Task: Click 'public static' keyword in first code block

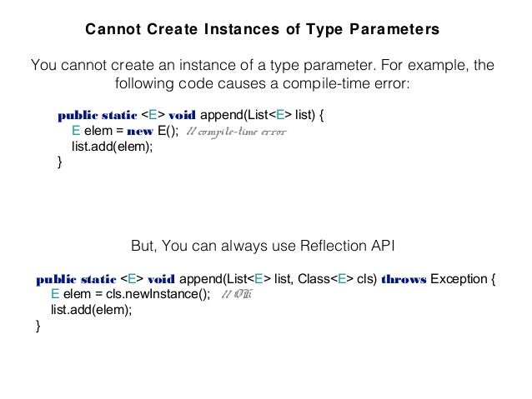Action: coord(98,115)
